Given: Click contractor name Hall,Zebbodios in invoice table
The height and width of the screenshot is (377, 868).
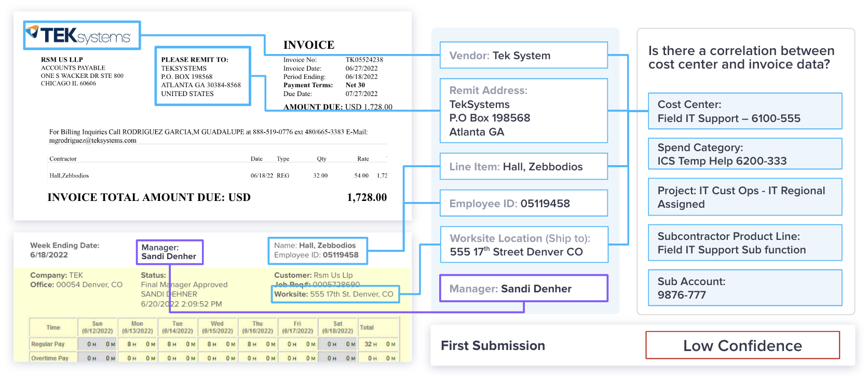Looking at the screenshot, I should click(x=69, y=176).
